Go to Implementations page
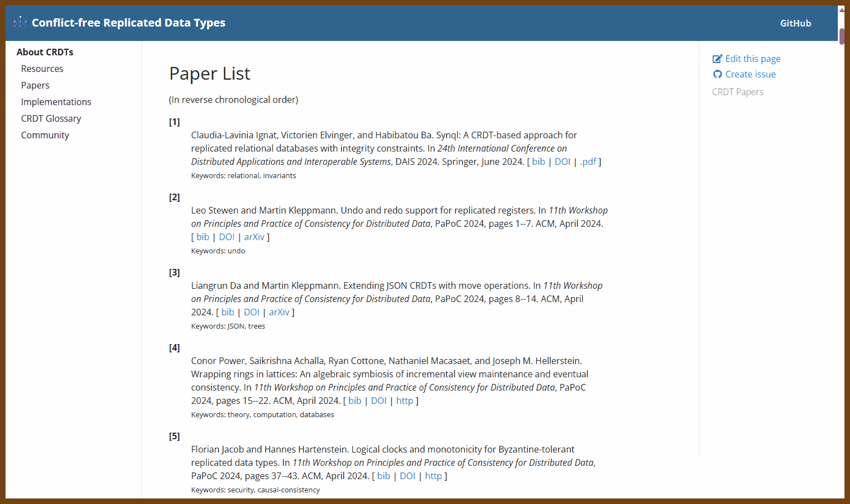The height and width of the screenshot is (504, 850). click(56, 102)
